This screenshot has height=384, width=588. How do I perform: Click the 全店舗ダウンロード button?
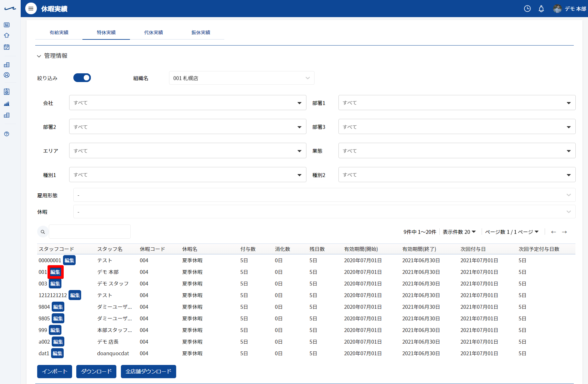[x=148, y=371]
